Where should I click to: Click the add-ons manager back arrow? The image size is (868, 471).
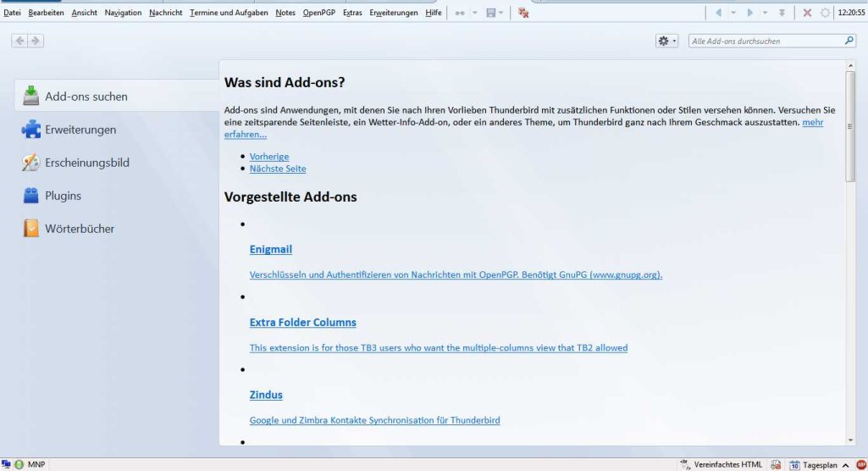click(19, 41)
